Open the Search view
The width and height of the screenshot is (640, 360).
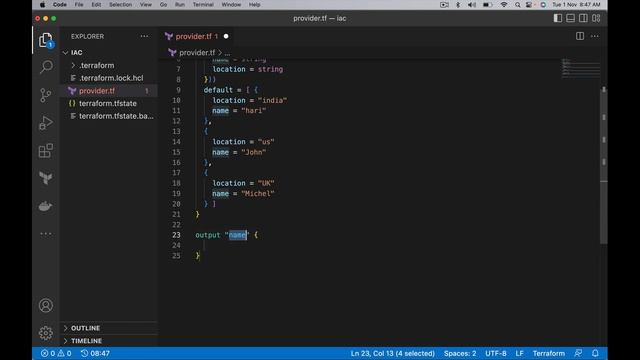[x=46, y=67]
